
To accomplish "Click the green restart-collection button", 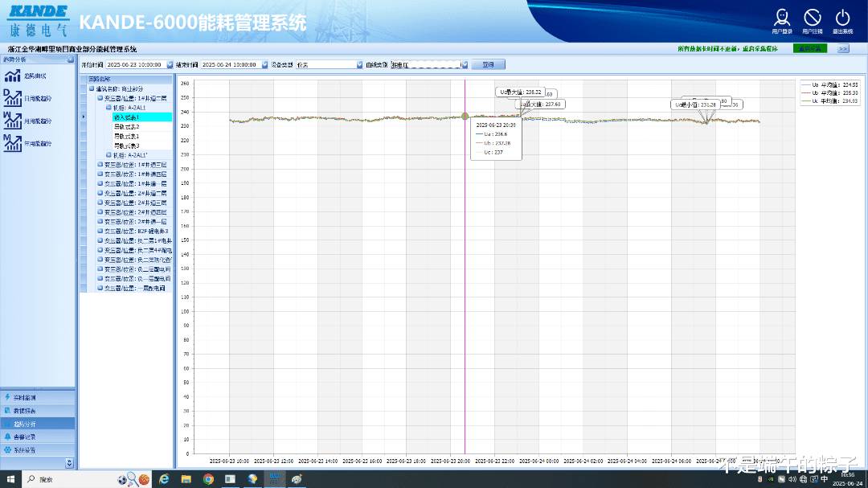I will 810,49.
